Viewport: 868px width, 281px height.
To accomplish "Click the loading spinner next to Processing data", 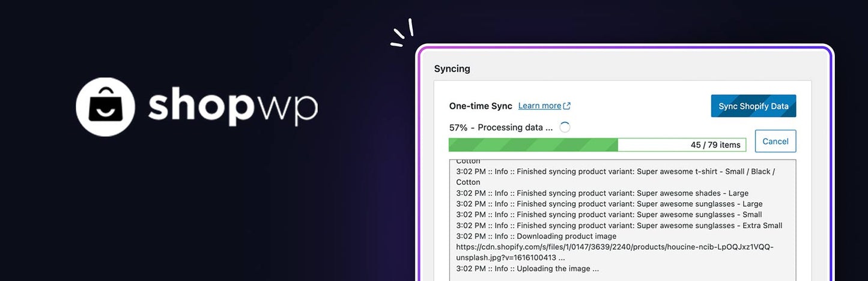I will [565, 127].
